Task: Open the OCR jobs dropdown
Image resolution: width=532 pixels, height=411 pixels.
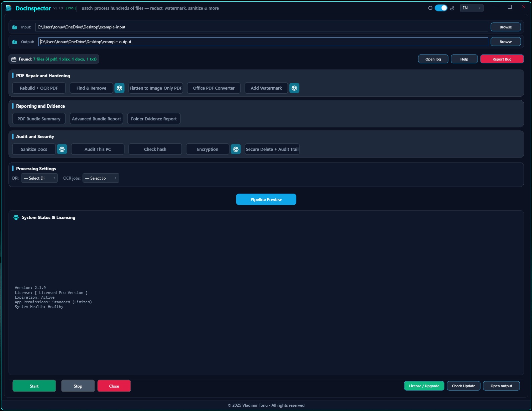Action: (101, 178)
